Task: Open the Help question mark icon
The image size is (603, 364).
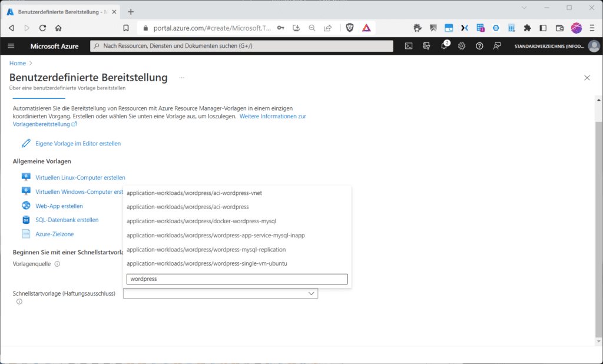Action: pyautogui.click(x=479, y=46)
